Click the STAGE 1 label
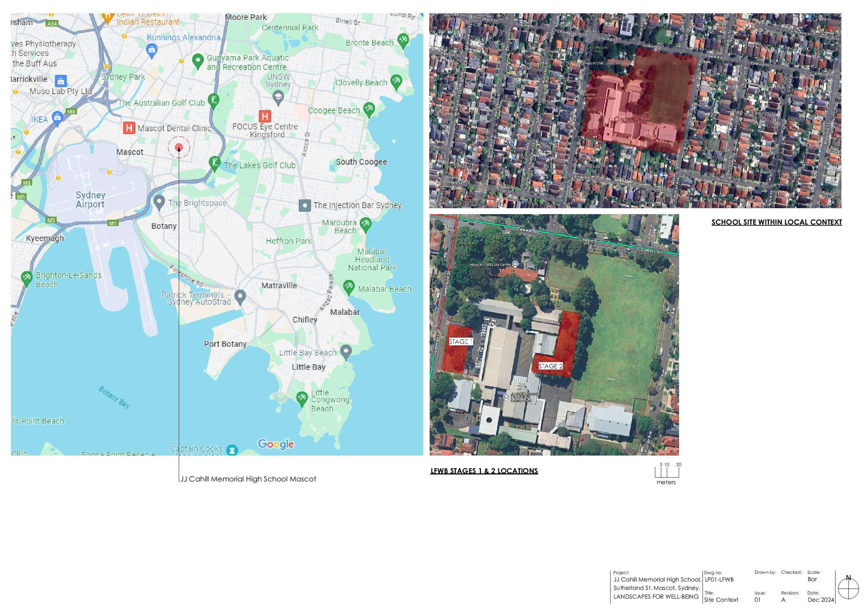Viewport: 868px width, 613px height. coord(460,342)
